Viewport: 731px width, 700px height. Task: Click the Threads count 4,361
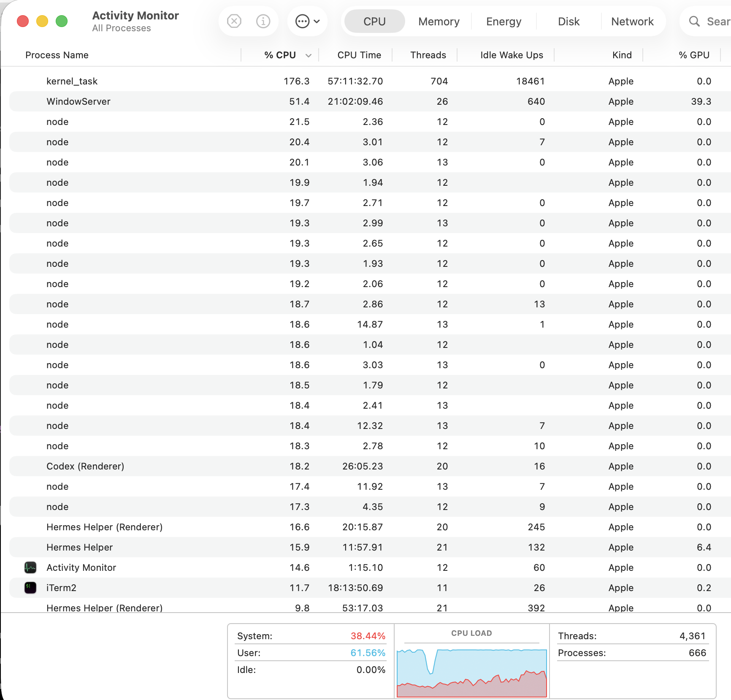coord(693,636)
